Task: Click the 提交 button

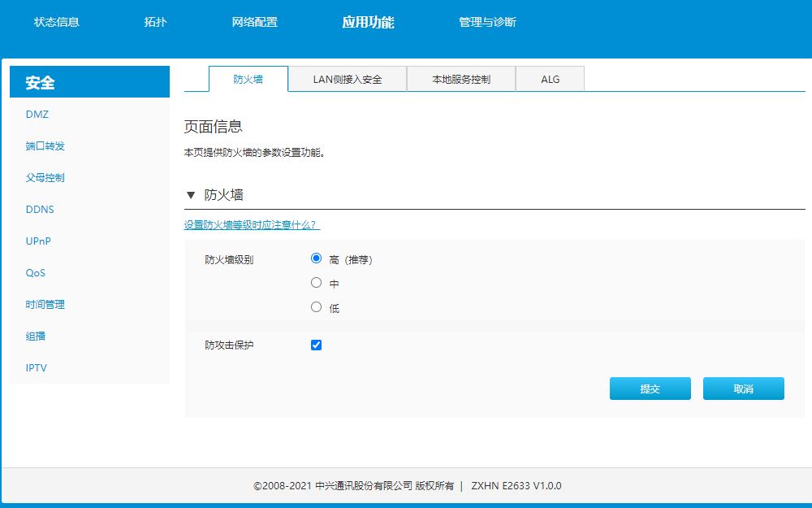Action: 650,389
